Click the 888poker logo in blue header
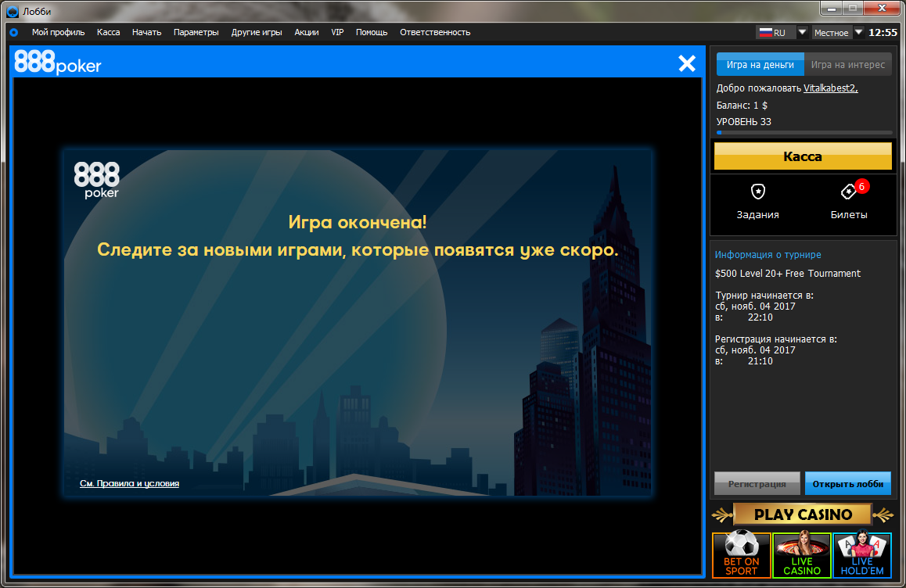906x588 pixels. coord(58,63)
